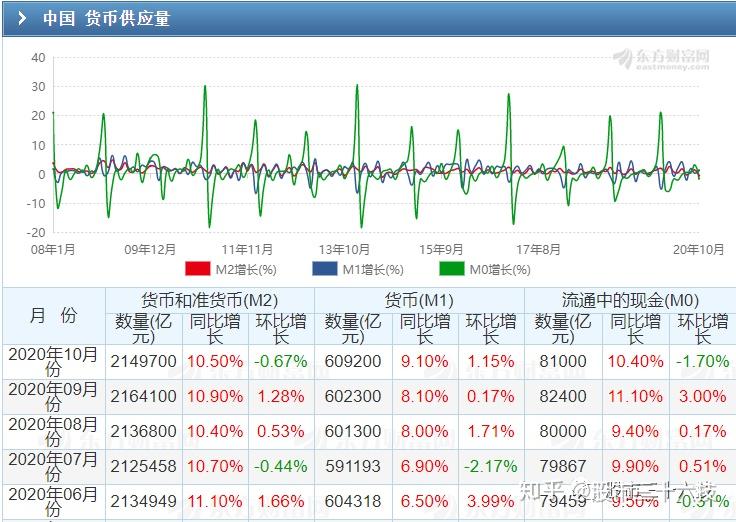Click the 3.00% M0 month-on-month cell
The image size is (736, 522).
pos(703,396)
